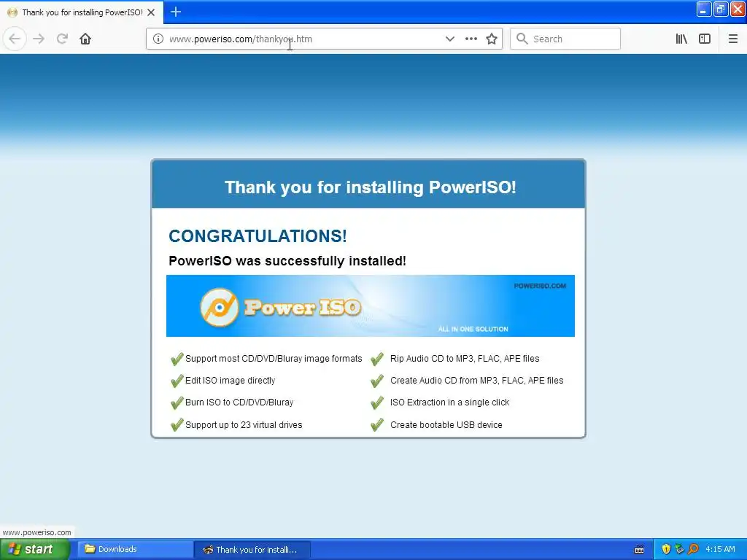Click checkmark beside 'Support up to 23 virtual drives'

tap(177, 425)
